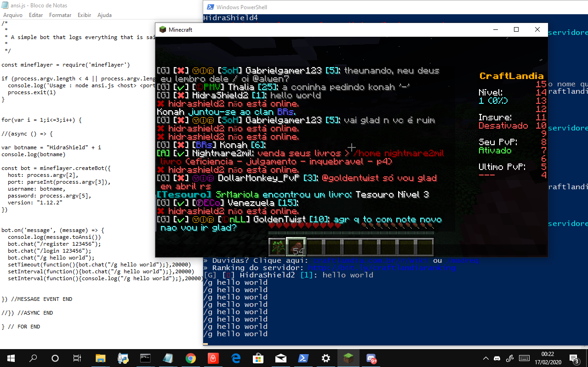588x367 pixels.
Task: Open Discord taskbar icon with badge
Action: [x=371, y=358]
